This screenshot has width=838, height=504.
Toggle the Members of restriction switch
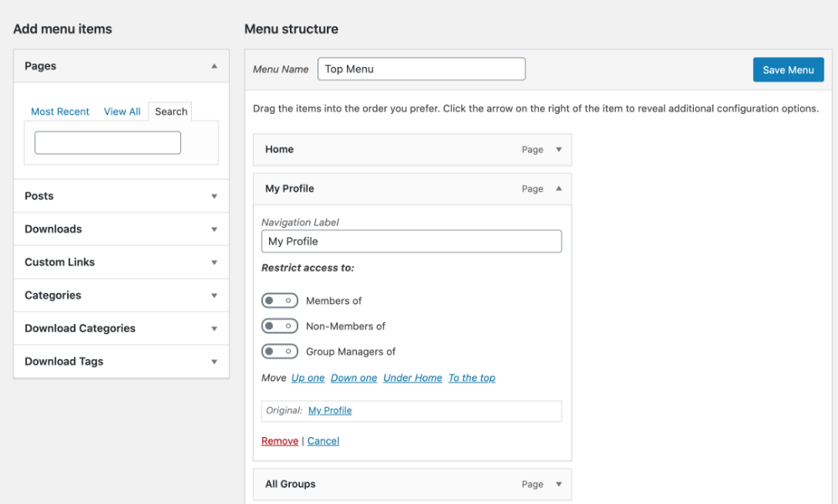tap(279, 301)
